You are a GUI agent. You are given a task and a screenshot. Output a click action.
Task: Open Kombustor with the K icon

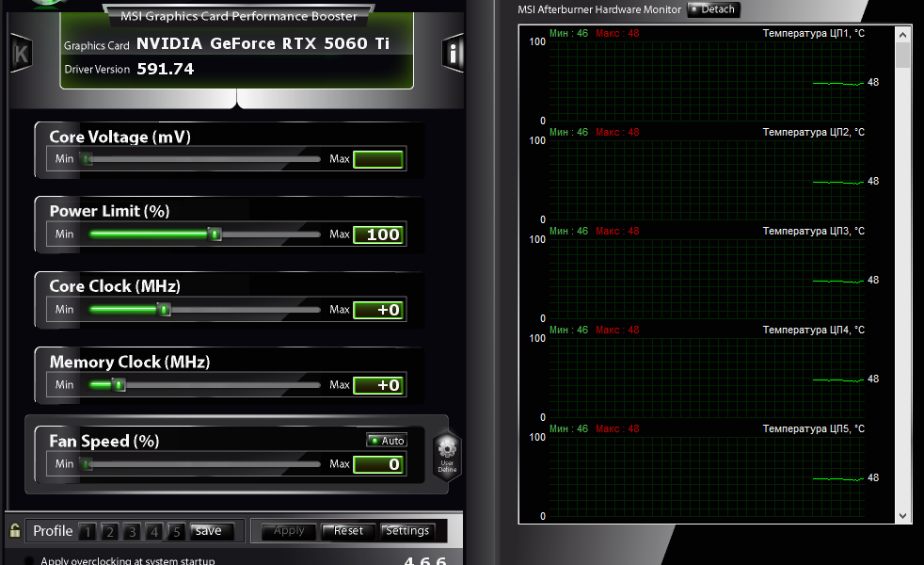tap(22, 54)
